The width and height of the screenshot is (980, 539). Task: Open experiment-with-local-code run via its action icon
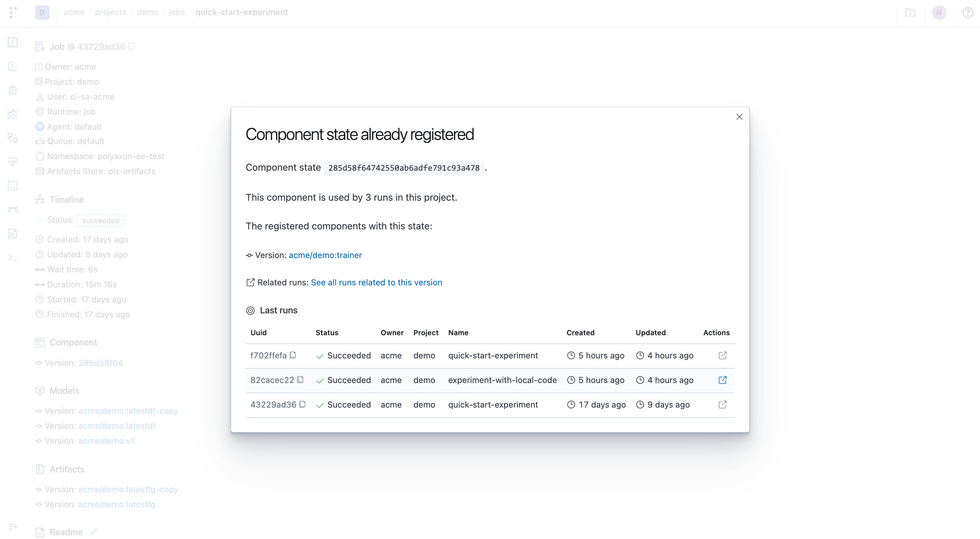[x=722, y=380]
